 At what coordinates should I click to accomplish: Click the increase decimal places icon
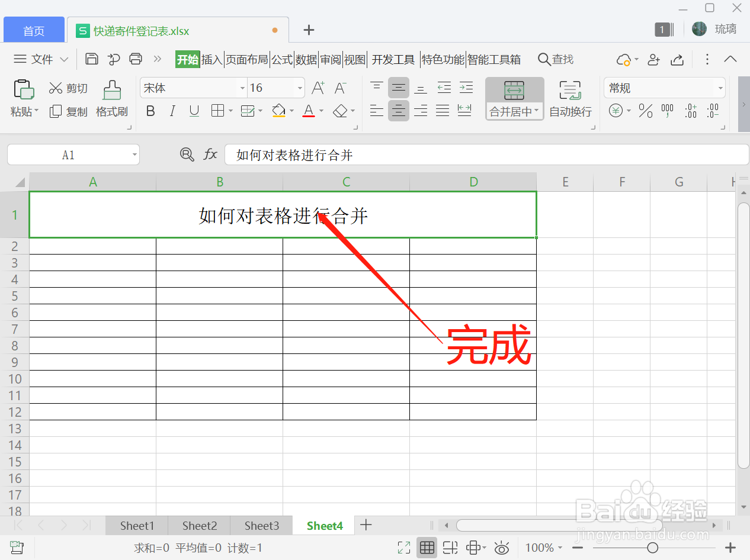[690, 110]
